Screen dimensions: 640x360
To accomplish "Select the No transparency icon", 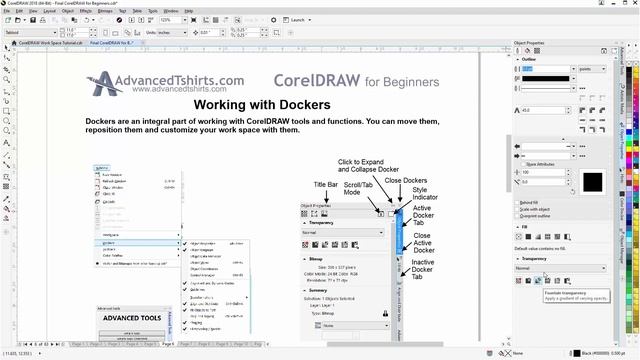I will [518, 280].
